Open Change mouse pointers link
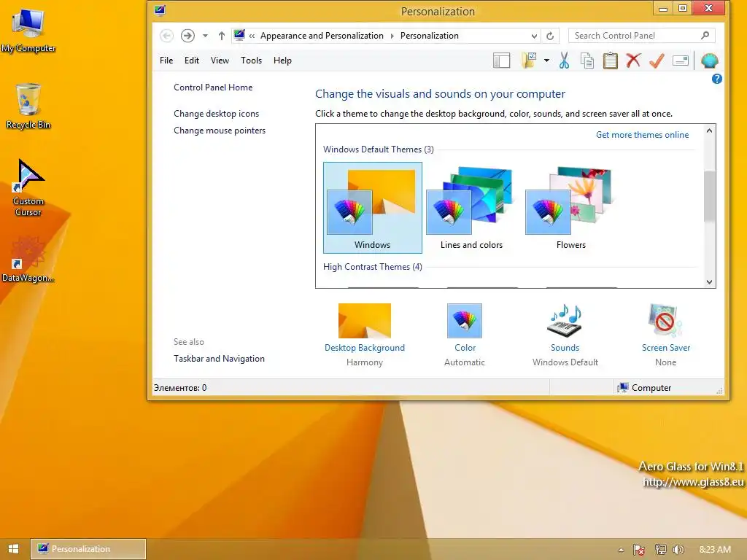The width and height of the screenshot is (747, 560). pos(220,131)
